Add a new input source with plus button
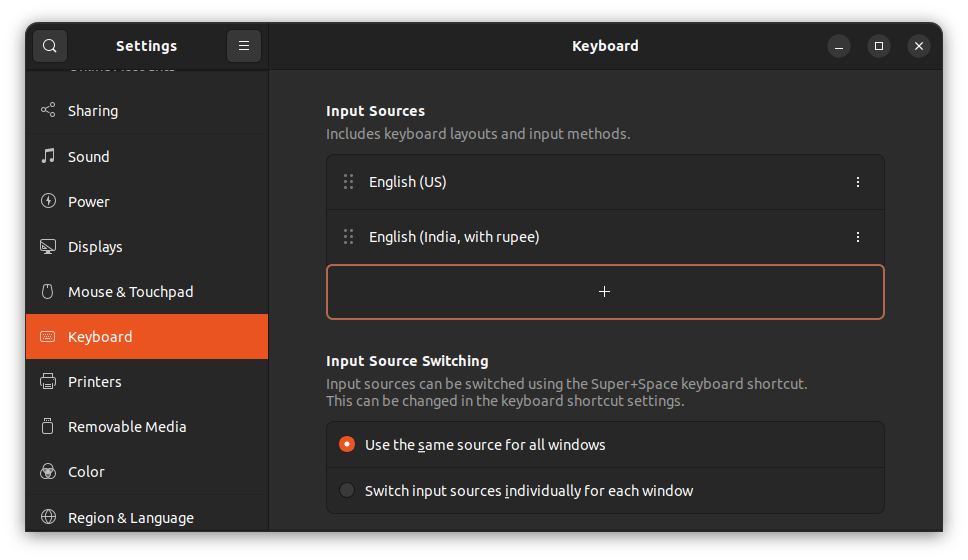 tap(605, 292)
